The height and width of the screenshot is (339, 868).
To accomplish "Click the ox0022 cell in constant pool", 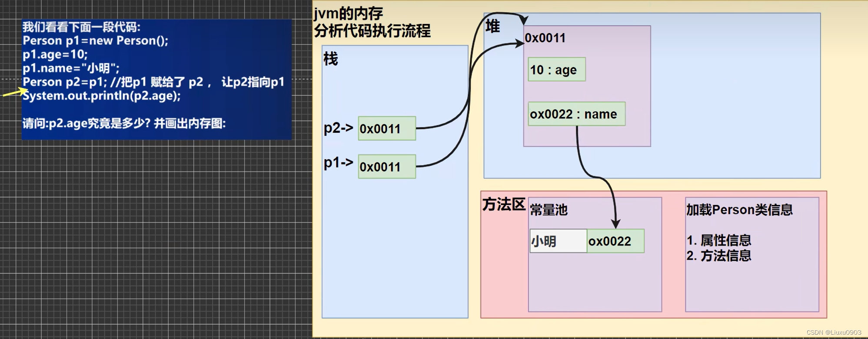I will (616, 241).
